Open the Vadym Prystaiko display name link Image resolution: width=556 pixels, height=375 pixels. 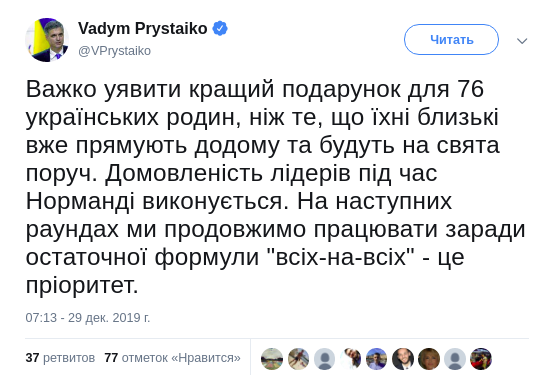(x=143, y=28)
